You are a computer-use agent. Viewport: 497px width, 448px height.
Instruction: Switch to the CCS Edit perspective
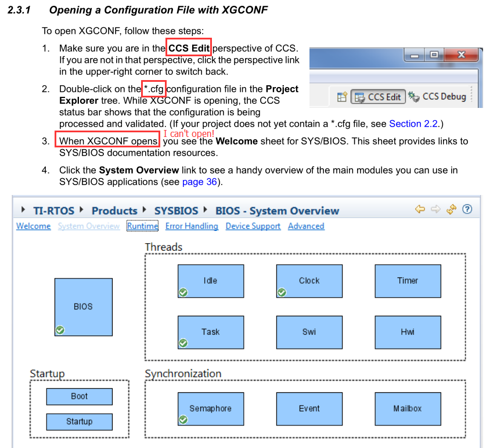coord(378,97)
